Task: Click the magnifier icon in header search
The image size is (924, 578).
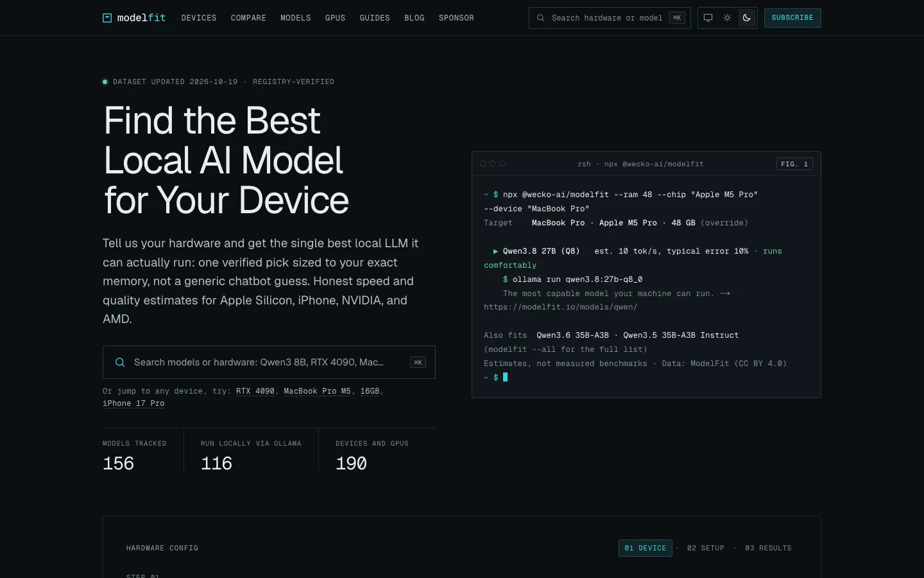Action: tap(541, 18)
